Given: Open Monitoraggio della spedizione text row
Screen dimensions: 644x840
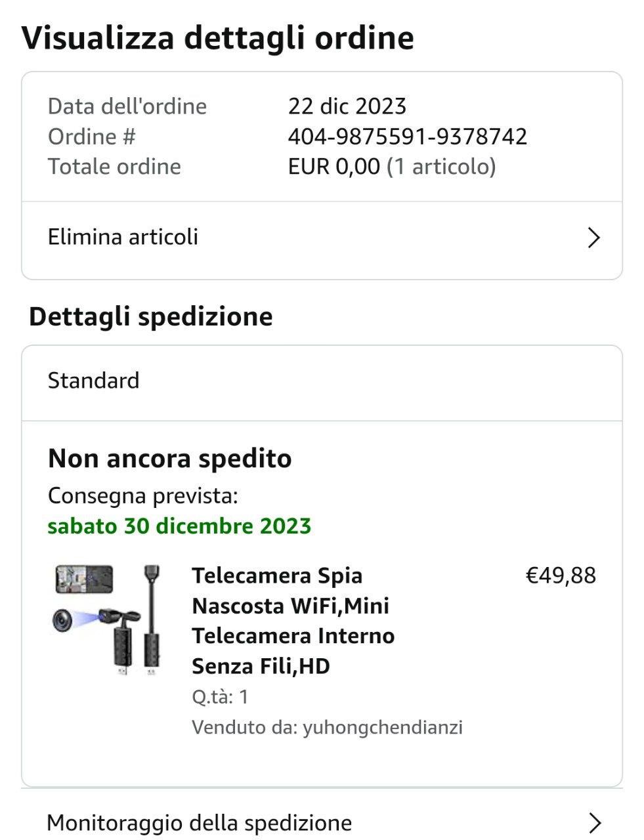Looking at the screenshot, I should 200,822.
